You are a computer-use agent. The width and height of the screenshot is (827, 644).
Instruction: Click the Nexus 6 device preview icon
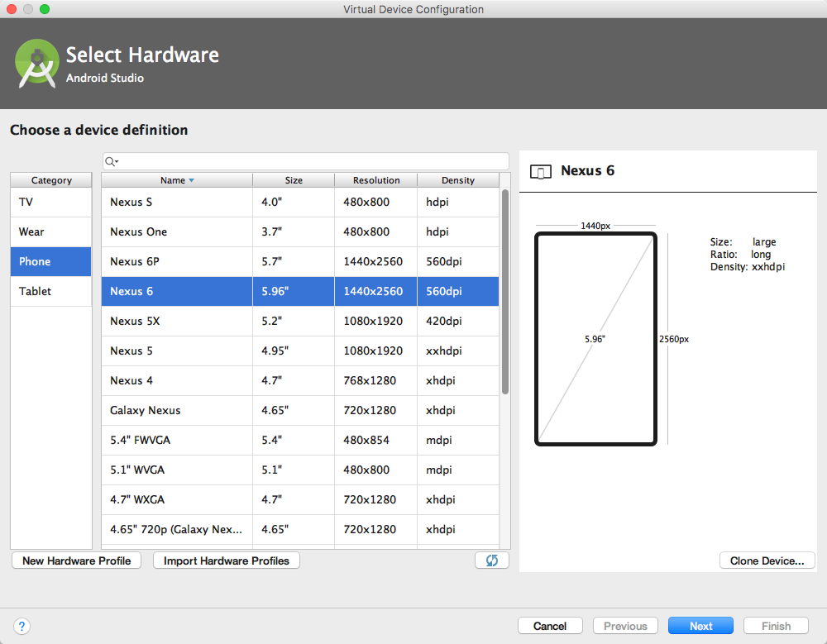click(x=541, y=171)
